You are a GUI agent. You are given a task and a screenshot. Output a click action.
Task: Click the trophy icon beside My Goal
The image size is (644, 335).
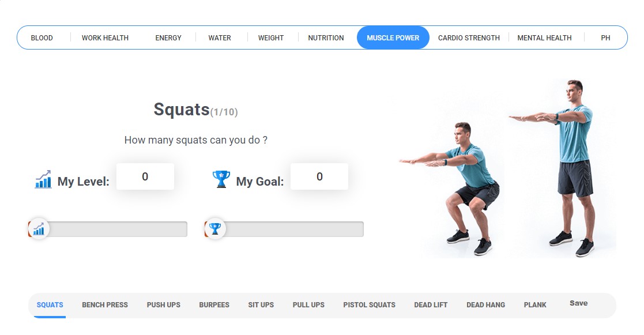click(221, 179)
